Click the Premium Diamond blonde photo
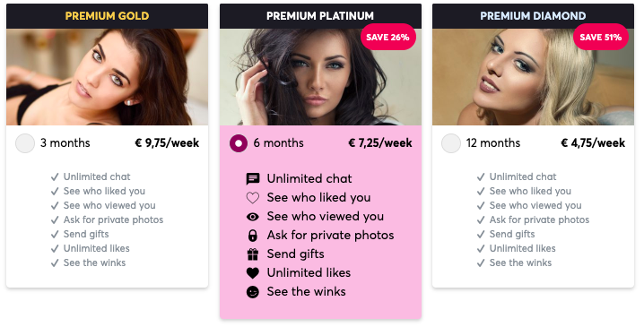The height and width of the screenshot is (327, 644). click(x=533, y=77)
